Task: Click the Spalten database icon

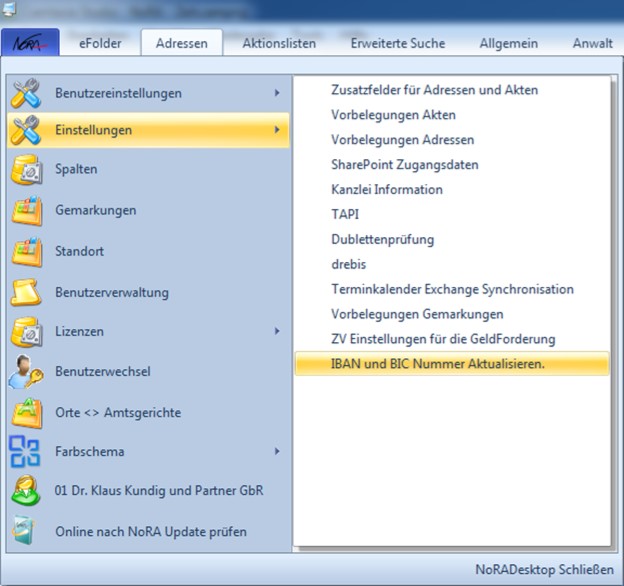Action: click(26, 170)
